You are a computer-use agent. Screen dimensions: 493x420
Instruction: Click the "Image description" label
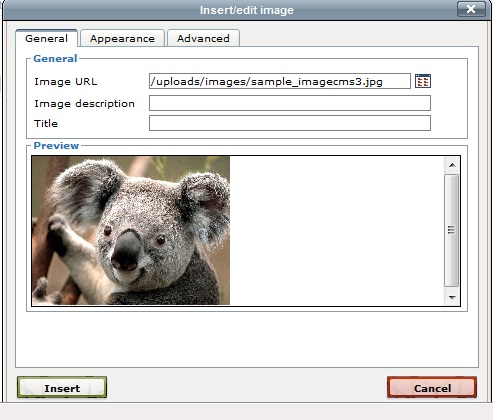(x=84, y=104)
